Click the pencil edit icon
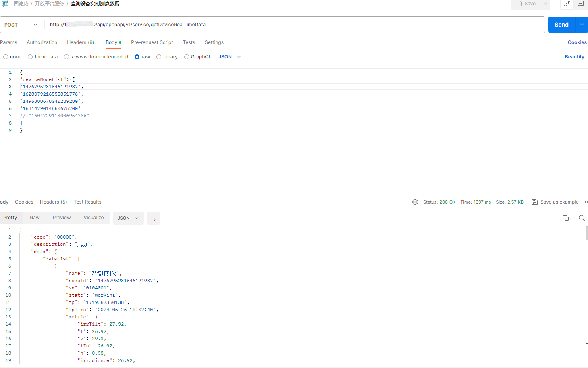 pos(567,4)
